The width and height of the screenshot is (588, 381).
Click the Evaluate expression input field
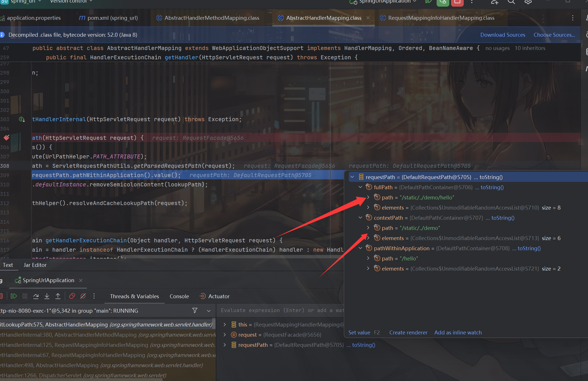pyautogui.click(x=281, y=310)
